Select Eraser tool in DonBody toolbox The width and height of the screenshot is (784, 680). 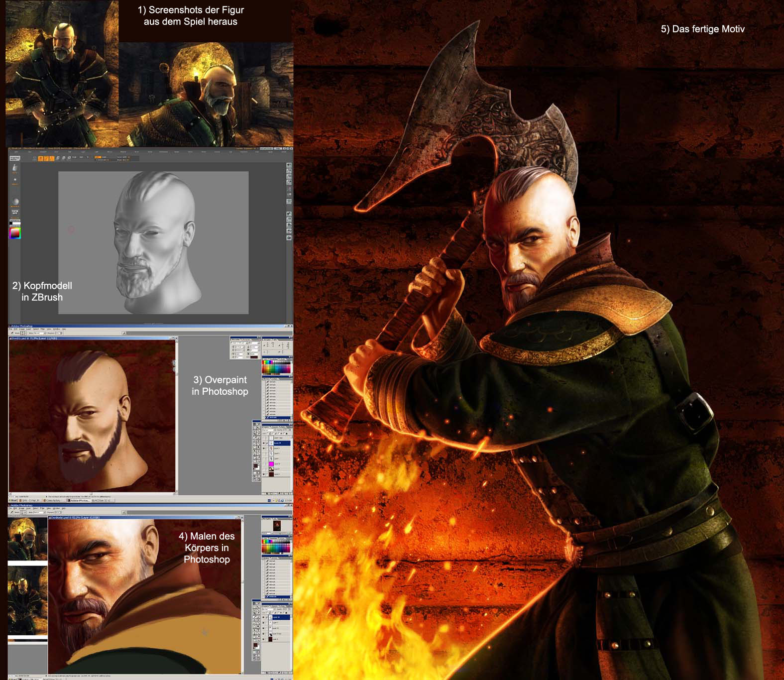point(254,623)
